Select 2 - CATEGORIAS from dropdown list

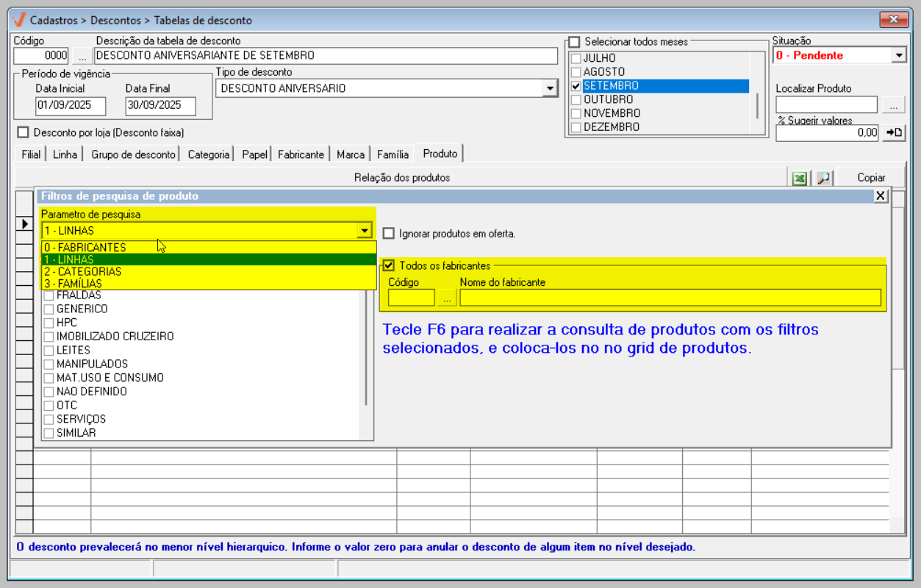[82, 272]
